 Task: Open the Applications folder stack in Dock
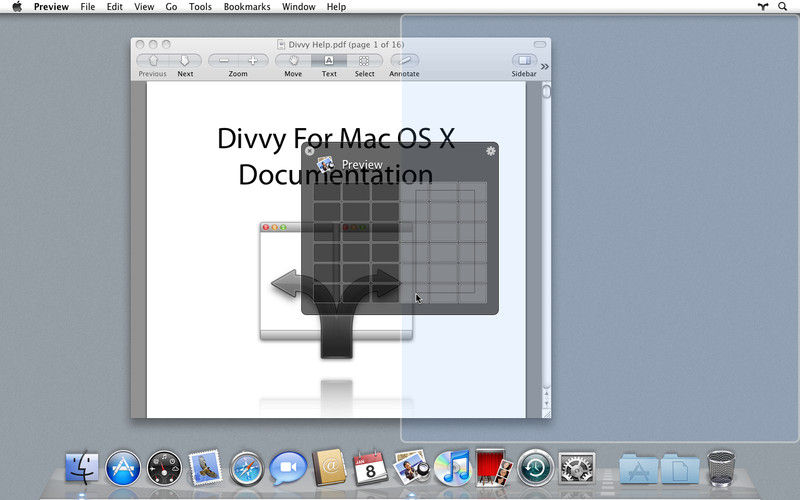(638, 468)
